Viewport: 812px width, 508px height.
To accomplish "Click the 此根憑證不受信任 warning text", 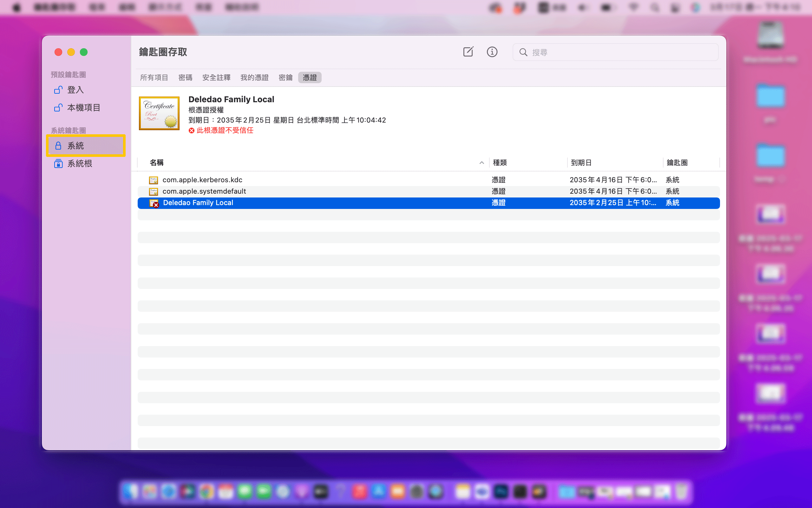I will (225, 130).
